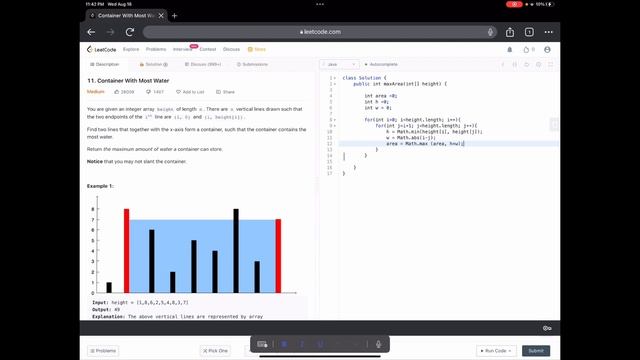
Task: Click the Share button
Action: (x=225, y=92)
